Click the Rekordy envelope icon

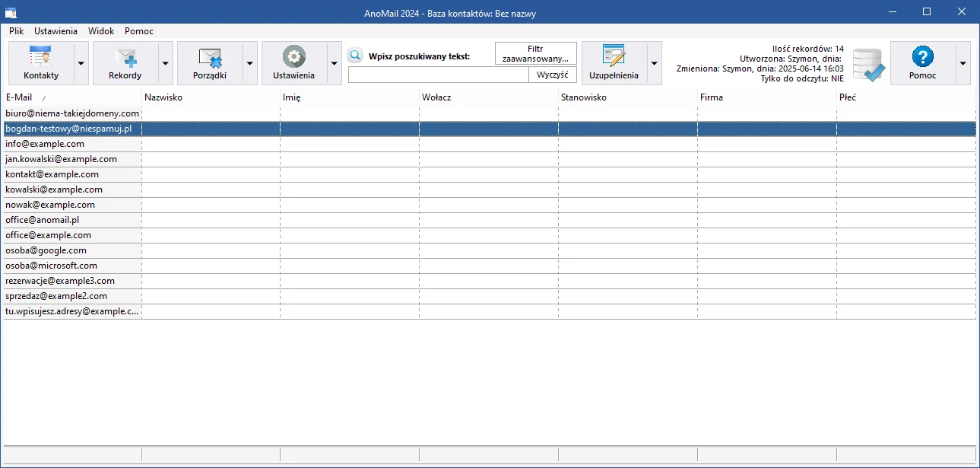(125, 57)
